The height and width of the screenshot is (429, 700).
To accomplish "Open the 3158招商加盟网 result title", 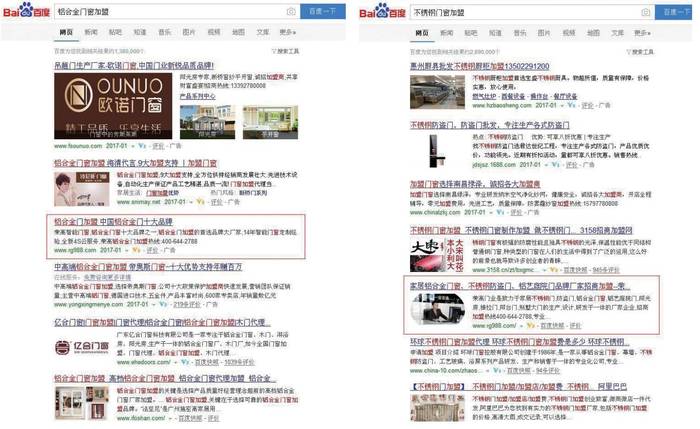I will [x=521, y=230].
